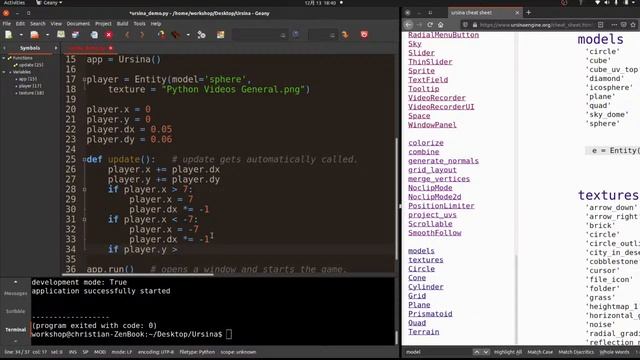This screenshot has width=640, height=360.
Task: Open the Prismatoid link
Action: [430, 314]
